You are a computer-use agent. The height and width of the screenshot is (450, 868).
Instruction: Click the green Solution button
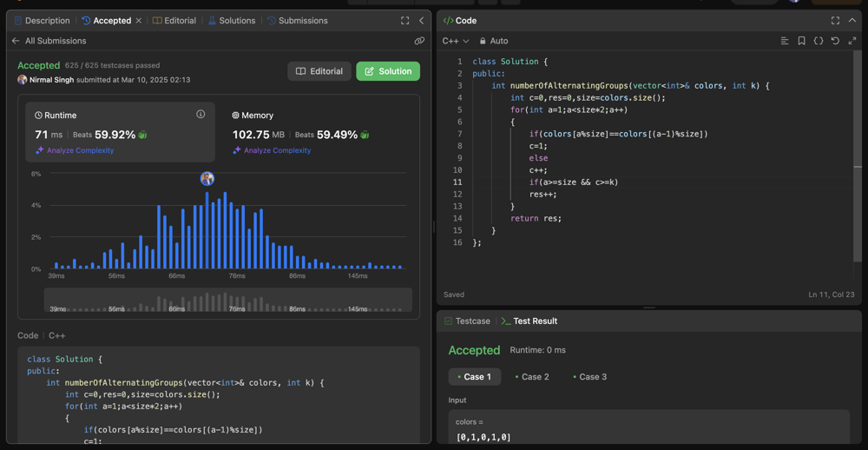point(387,71)
